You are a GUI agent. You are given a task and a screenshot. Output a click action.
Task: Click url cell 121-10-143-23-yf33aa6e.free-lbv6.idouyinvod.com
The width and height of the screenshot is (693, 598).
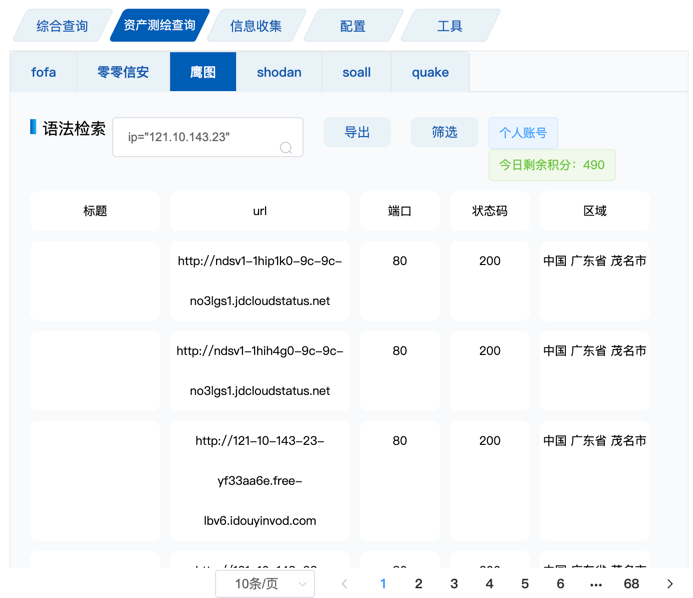[260, 480]
